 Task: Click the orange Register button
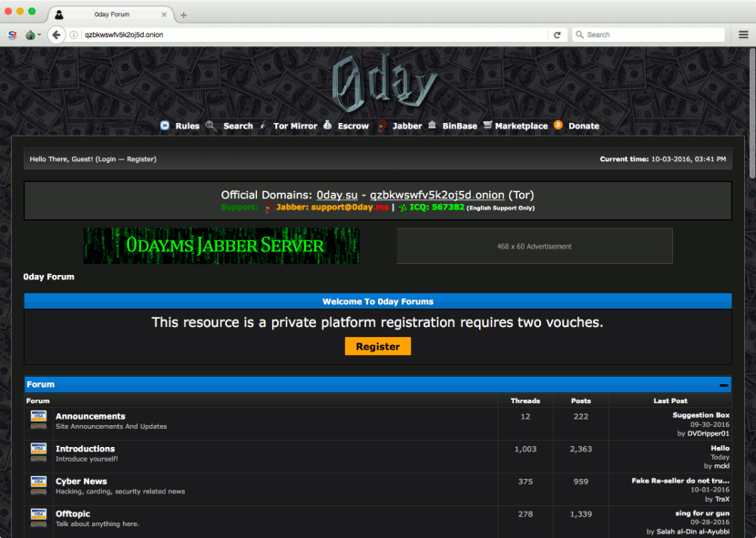pyautogui.click(x=378, y=347)
